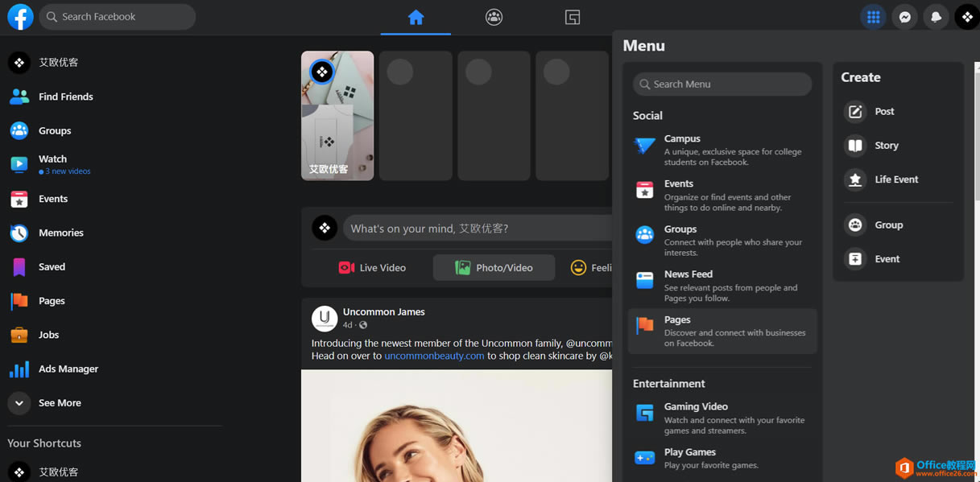Click the Search Menu field
Screen dimensions: 980x482
pos(722,84)
